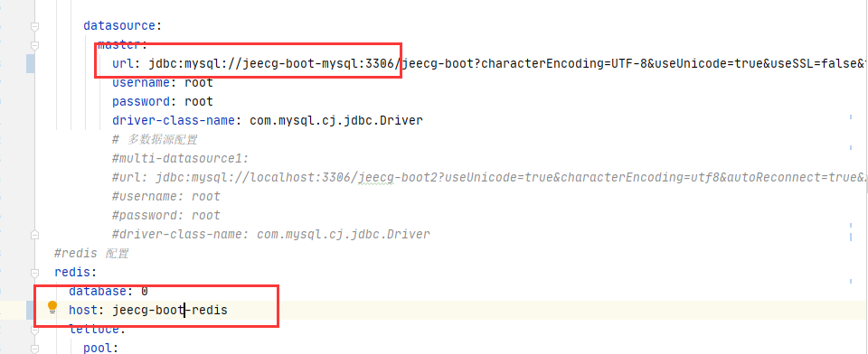Collapse the master block fold marker
868x354 pixels.
(35, 45)
